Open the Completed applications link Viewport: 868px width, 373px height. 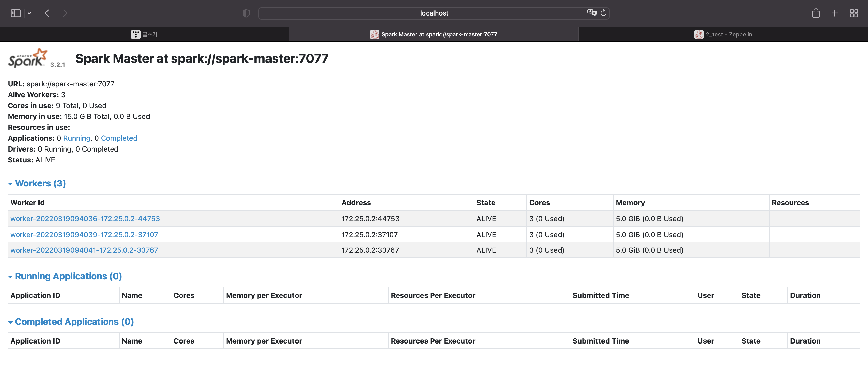(x=119, y=138)
